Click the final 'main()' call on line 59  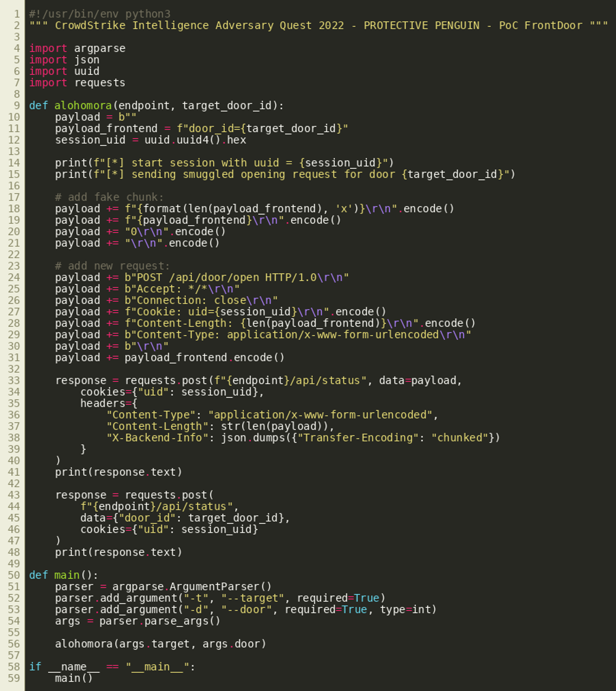74,678
